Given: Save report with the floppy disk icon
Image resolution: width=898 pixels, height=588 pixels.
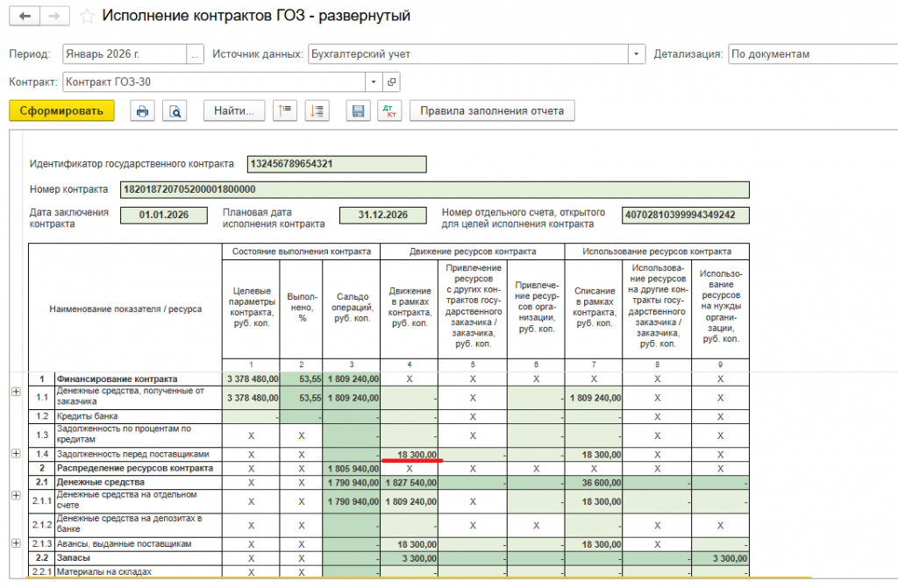Looking at the screenshot, I should [x=358, y=111].
